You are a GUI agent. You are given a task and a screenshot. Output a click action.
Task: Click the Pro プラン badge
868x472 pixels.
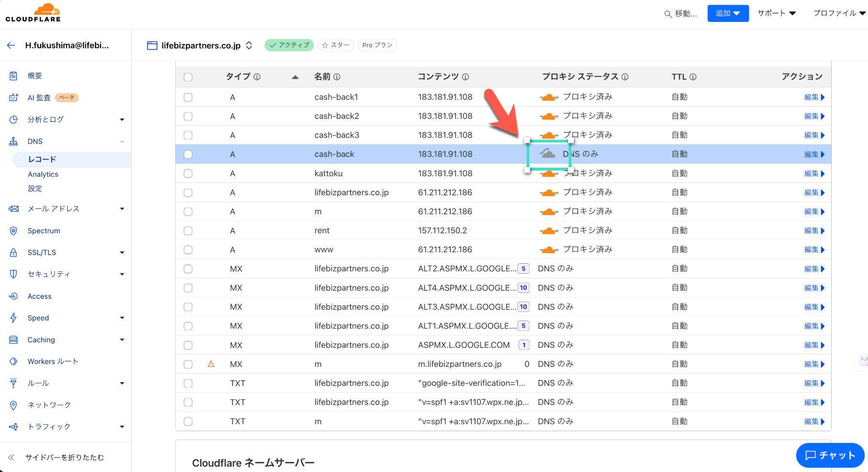377,45
